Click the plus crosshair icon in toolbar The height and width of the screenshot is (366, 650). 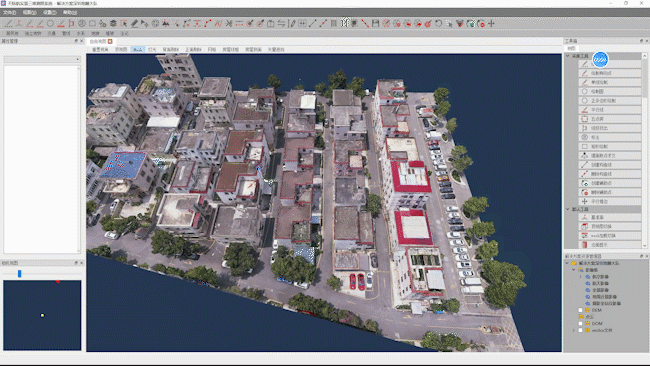(491, 24)
